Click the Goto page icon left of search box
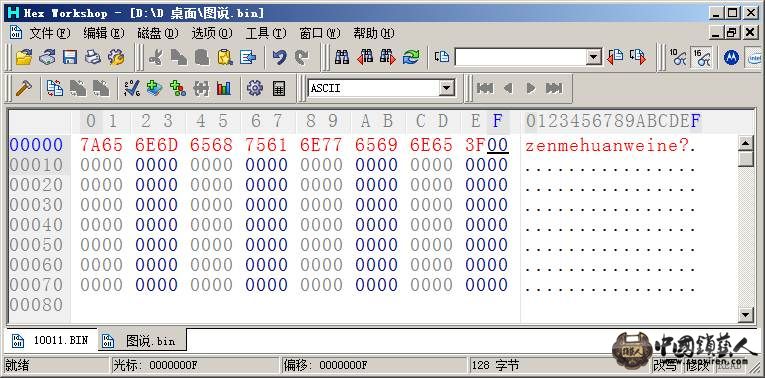This screenshot has width=765, height=378. (442, 57)
